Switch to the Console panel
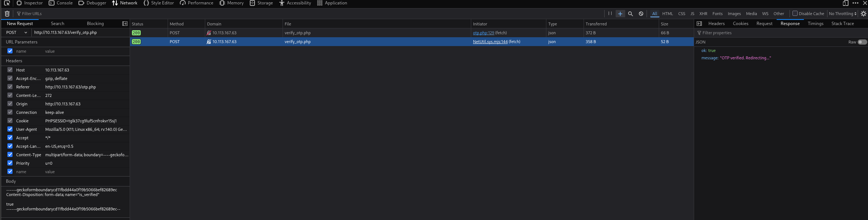Viewport: 868px width, 220px height. point(61,3)
